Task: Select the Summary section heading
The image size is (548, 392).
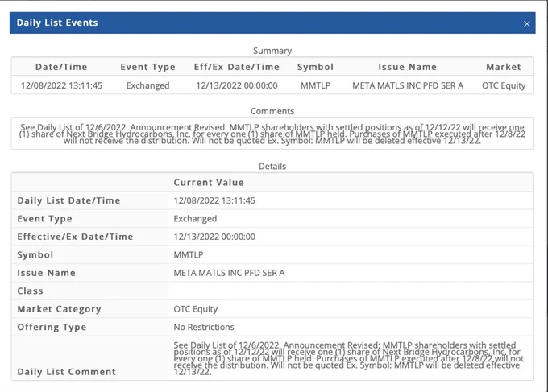Action: [x=272, y=51]
